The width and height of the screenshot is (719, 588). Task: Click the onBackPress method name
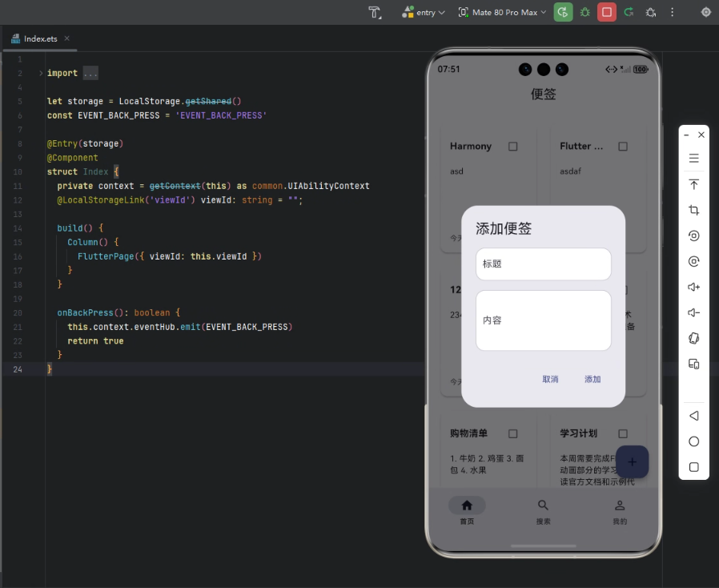pos(85,312)
